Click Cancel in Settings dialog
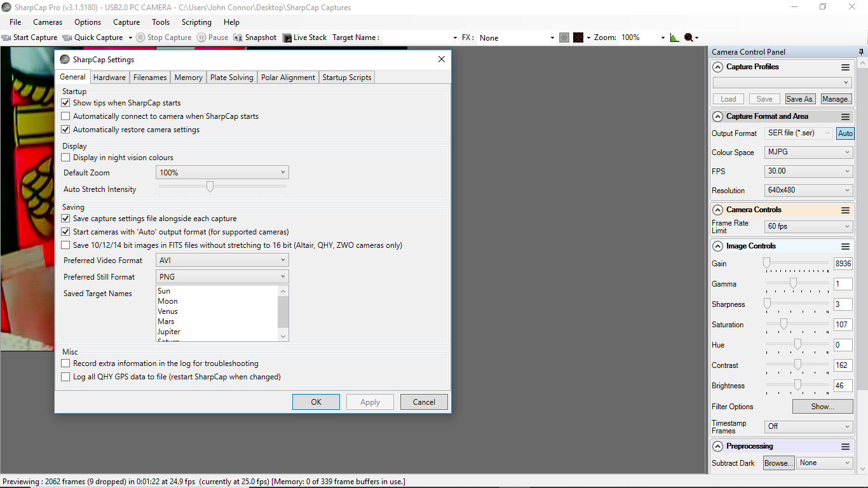The height and width of the screenshot is (488, 868). tap(424, 402)
